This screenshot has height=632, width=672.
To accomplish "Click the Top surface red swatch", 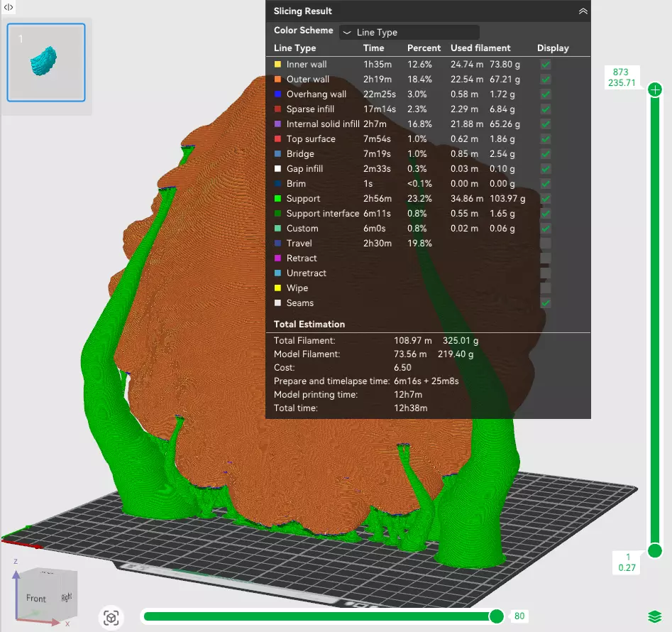I will tap(277, 139).
